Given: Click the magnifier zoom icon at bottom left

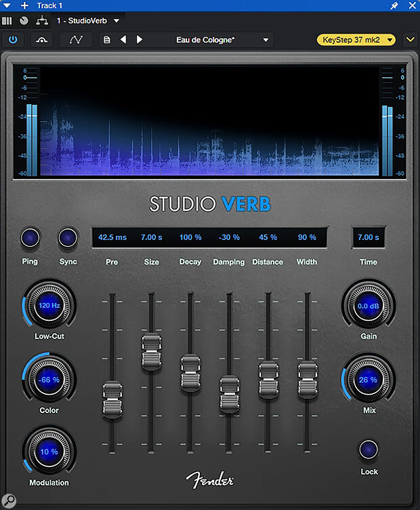Looking at the screenshot, I should coord(9,501).
